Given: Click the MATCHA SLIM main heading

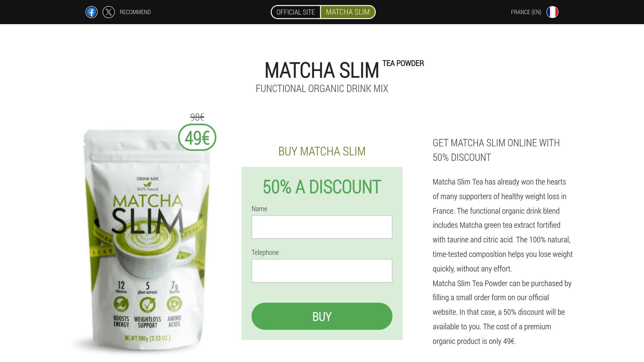Looking at the screenshot, I should [322, 70].
